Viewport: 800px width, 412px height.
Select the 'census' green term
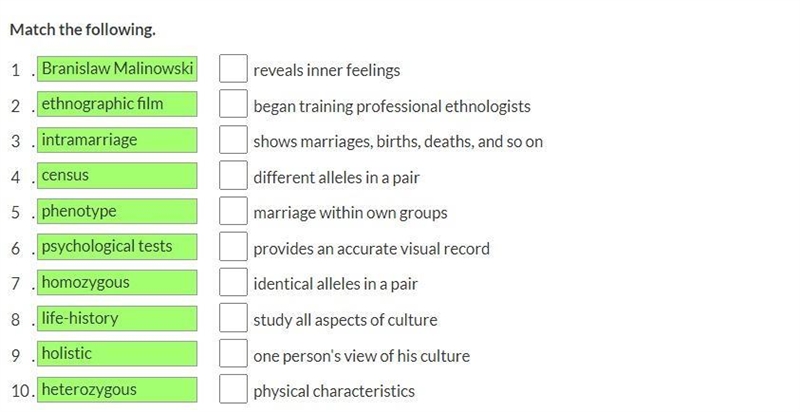point(117,175)
